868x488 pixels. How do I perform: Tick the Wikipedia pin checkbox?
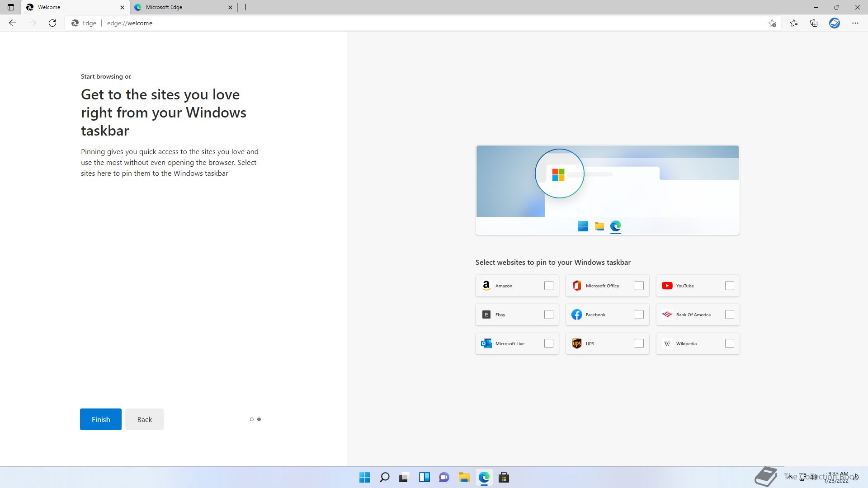tap(730, 343)
